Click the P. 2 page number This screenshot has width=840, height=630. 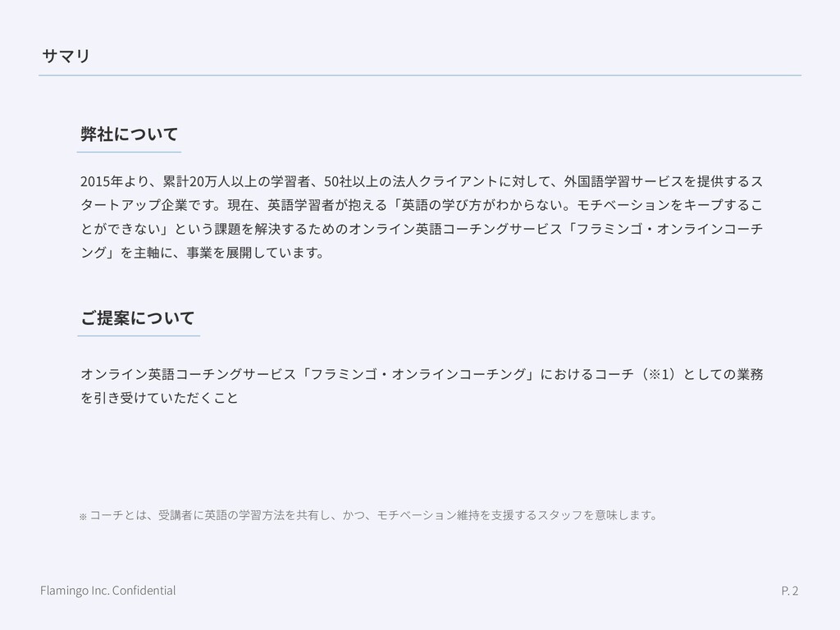click(790, 591)
